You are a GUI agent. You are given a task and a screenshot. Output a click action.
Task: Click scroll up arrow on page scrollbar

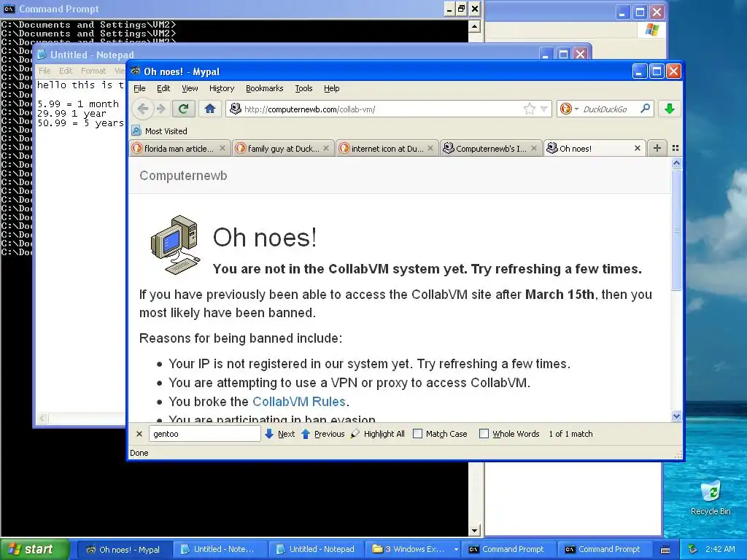pos(676,163)
